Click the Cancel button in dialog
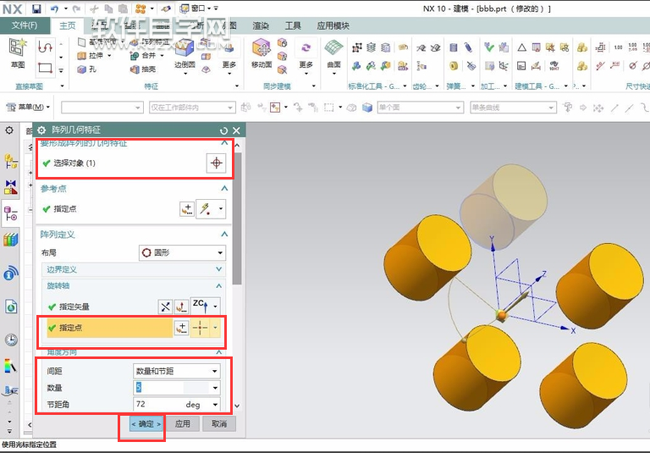The width and height of the screenshot is (650, 453). pyautogui.click(x=219, y=424)
